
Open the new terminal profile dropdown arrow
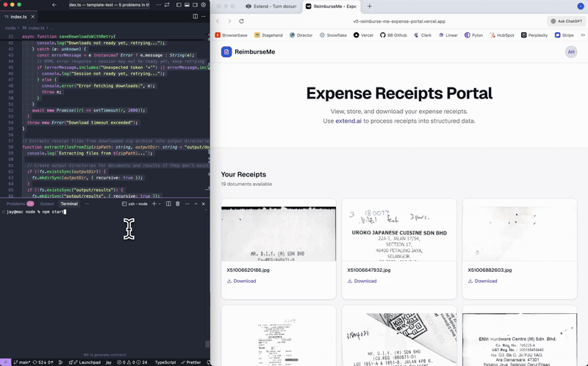[x=159, y=204]
